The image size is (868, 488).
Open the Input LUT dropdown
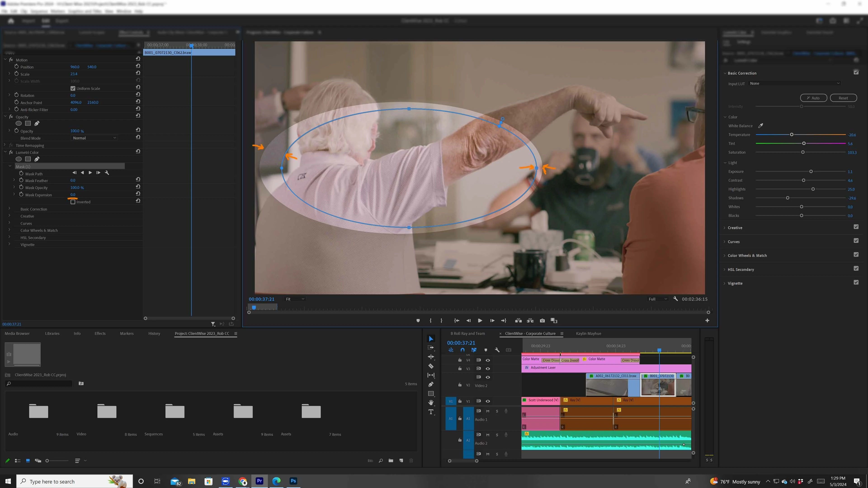click(x=795, y=83)
